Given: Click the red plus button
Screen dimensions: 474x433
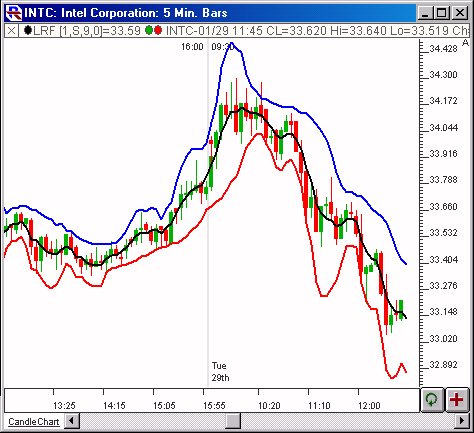Looking at the screenshot, I should click(457, 399).
